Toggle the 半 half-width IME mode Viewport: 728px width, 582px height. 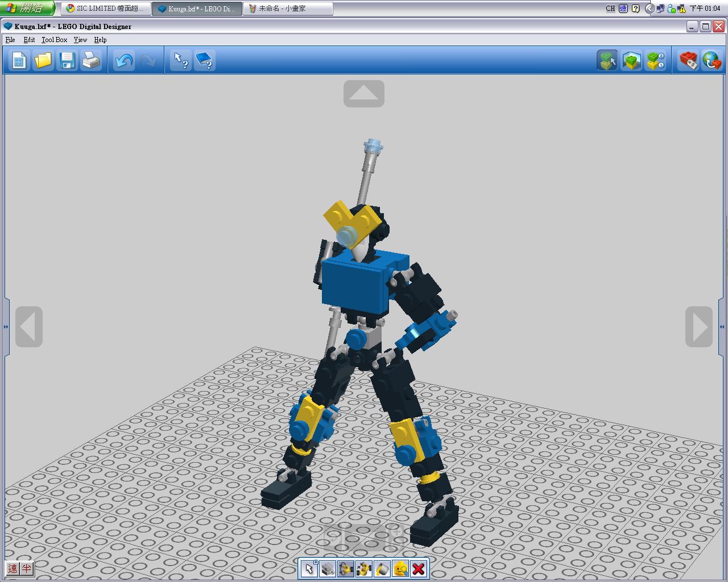coord(27,568)
